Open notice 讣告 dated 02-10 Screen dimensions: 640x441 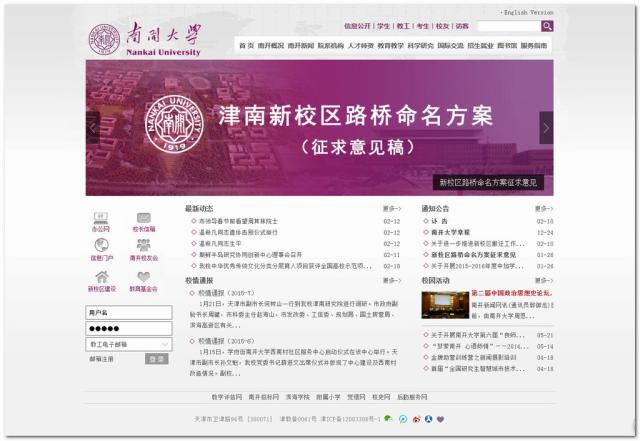point(439,221)
